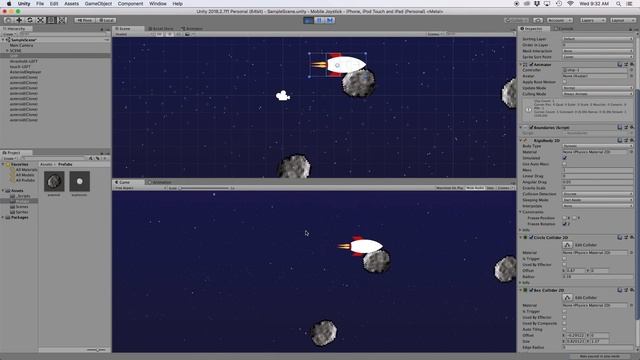
Task: Collapse the Favorites group
Action: point(3,164)
